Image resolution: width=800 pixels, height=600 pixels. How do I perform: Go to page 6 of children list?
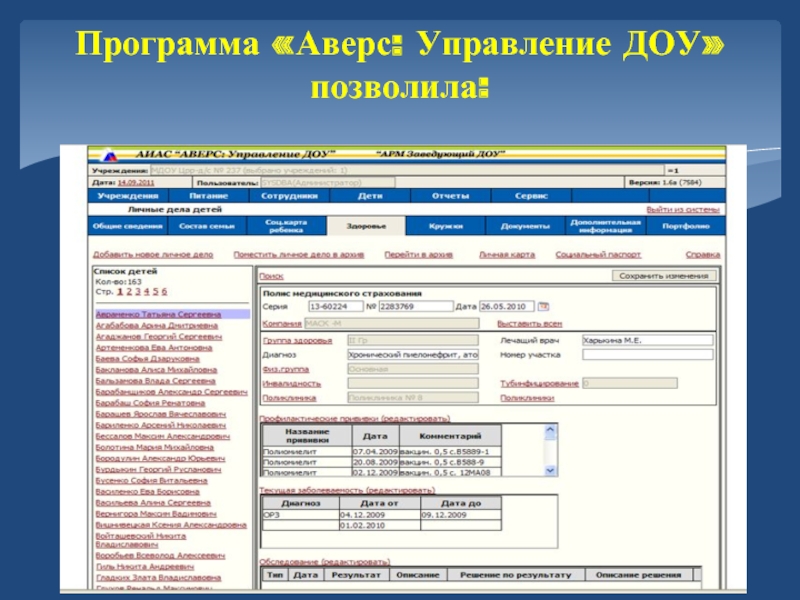pos(164,292)
